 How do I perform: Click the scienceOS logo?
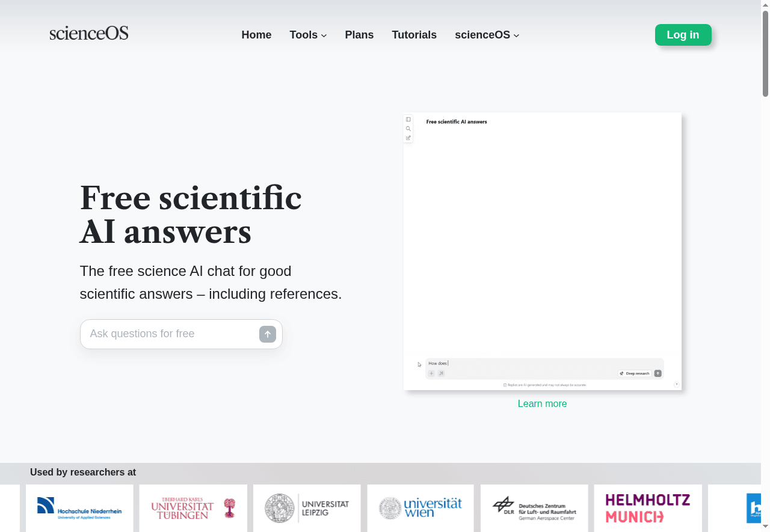[x=88, y=33]
